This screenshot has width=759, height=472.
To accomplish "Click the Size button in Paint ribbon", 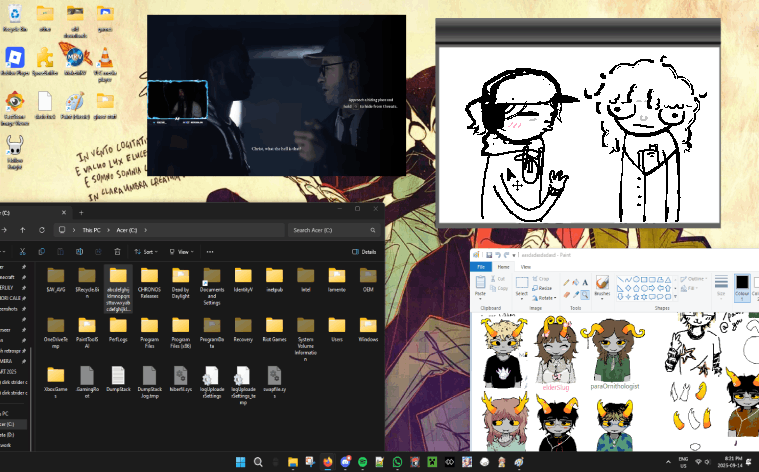I will point(721,286).
